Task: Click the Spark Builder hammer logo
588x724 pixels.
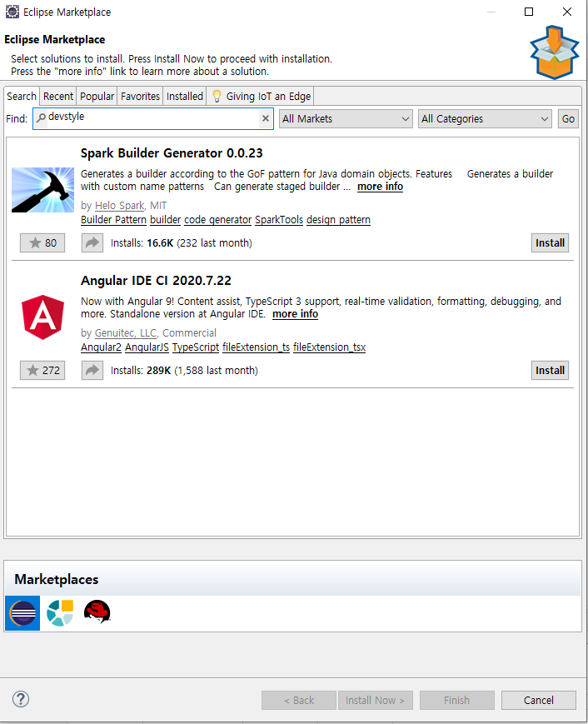Action: [x=43, y=190]
